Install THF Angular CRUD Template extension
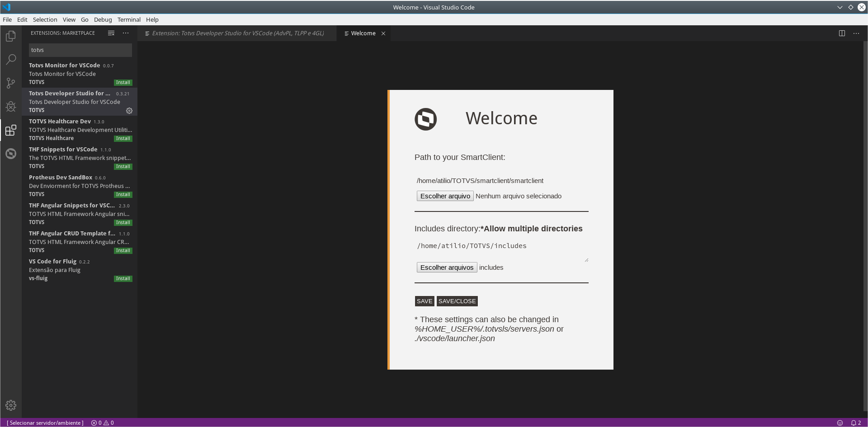868x427 pixels. point(123,251)
